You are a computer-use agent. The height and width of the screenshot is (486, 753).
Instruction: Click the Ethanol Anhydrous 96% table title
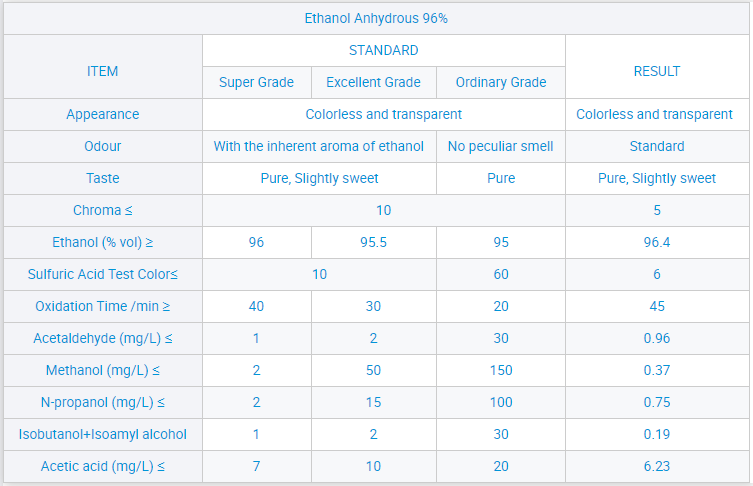376,18
